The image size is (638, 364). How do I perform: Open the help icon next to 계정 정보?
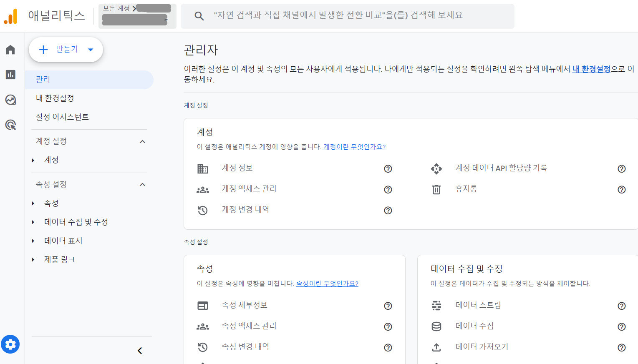388,168
